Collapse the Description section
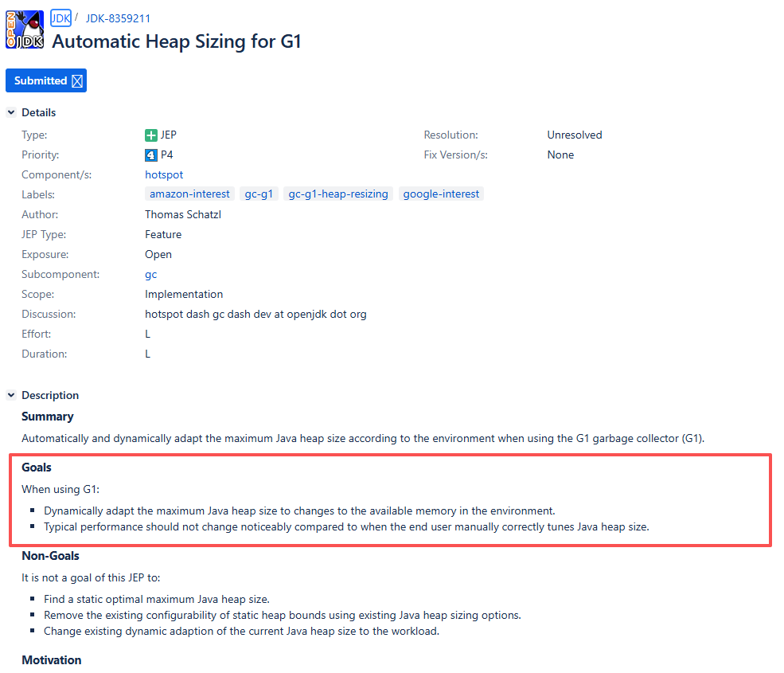 [x=11, y=395]
